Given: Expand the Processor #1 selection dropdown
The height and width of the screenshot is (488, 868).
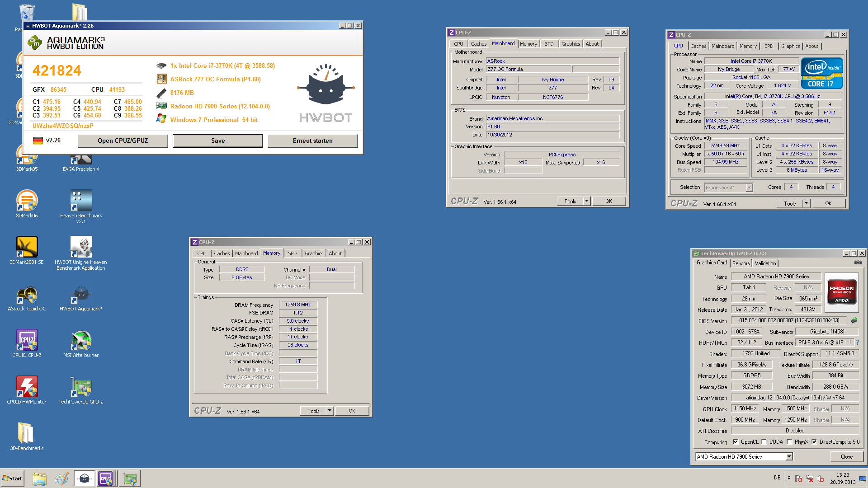Looking at the screenshot, I should click(x=749, y=188).
